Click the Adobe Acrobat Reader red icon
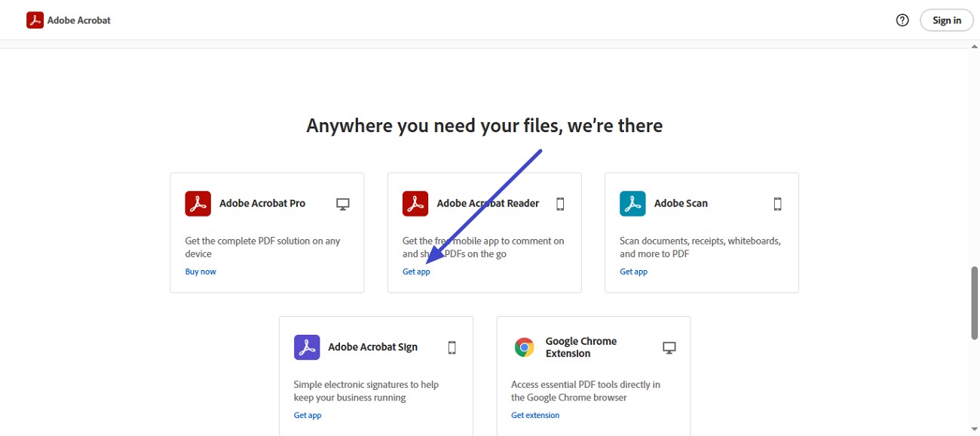The image size is (980, 436). point(415,204)
